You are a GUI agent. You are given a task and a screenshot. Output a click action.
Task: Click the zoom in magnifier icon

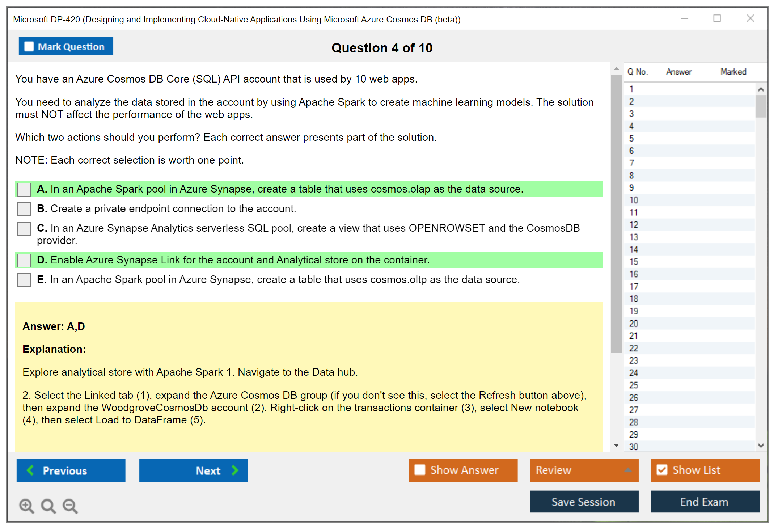tap(26, 506)
